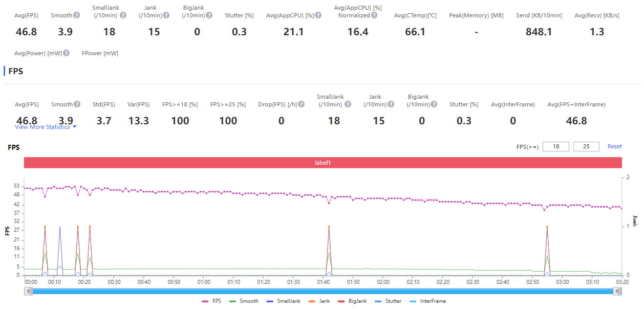Click the left handle of timeline range slider
The width and height of the screenshot is (644, 309).
pos(29,291)
